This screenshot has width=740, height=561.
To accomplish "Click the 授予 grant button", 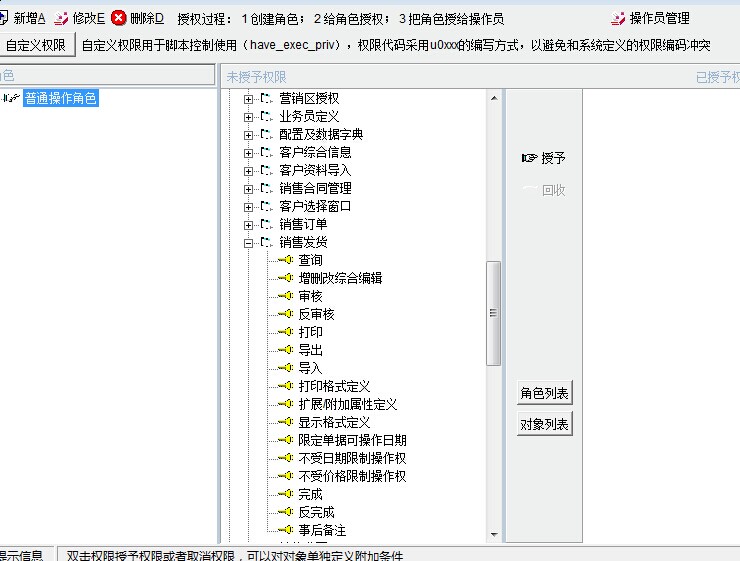I will [x=544, y=158].
